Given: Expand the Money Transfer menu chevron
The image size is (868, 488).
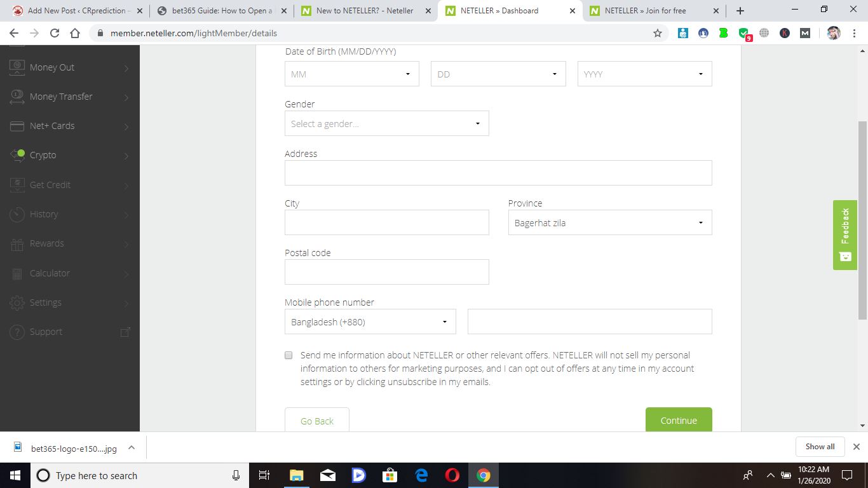Looking at the screenshot, I should tap(126, 97).
